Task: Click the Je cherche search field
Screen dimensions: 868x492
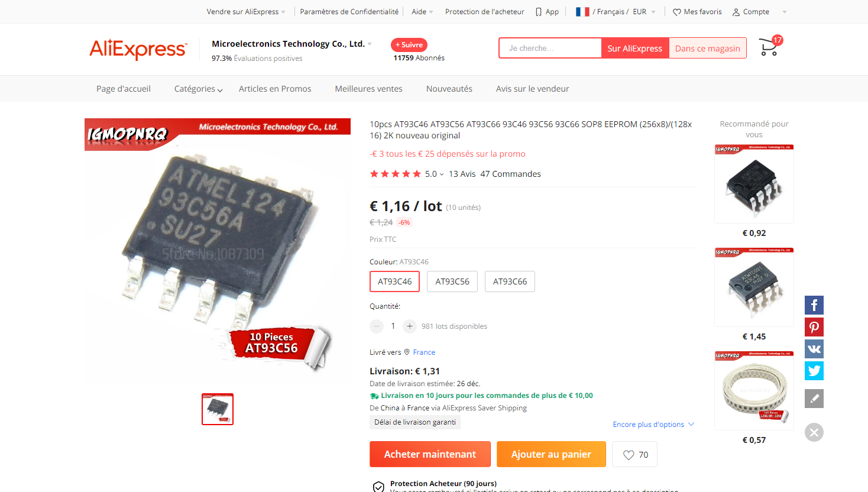Action: click(x=550, y=48)
